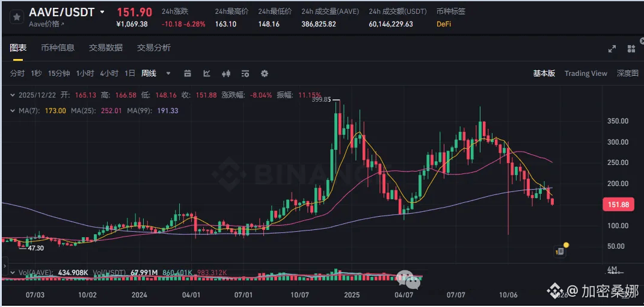Select the 1小时 interval
The height and width of the screenshot is (307, 644).
(85, 73)
